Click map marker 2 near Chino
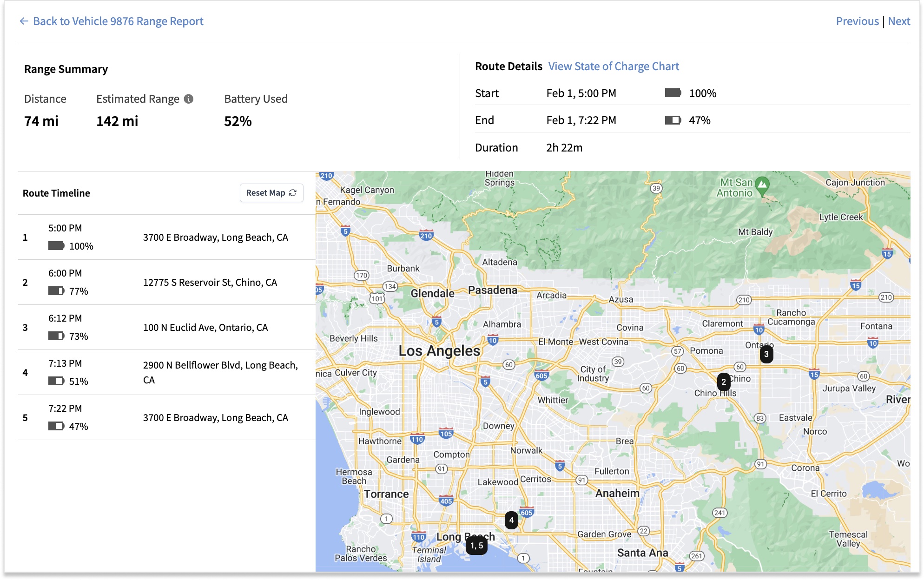The height and width of the screenshot is (580, 924). coord(723,382)
